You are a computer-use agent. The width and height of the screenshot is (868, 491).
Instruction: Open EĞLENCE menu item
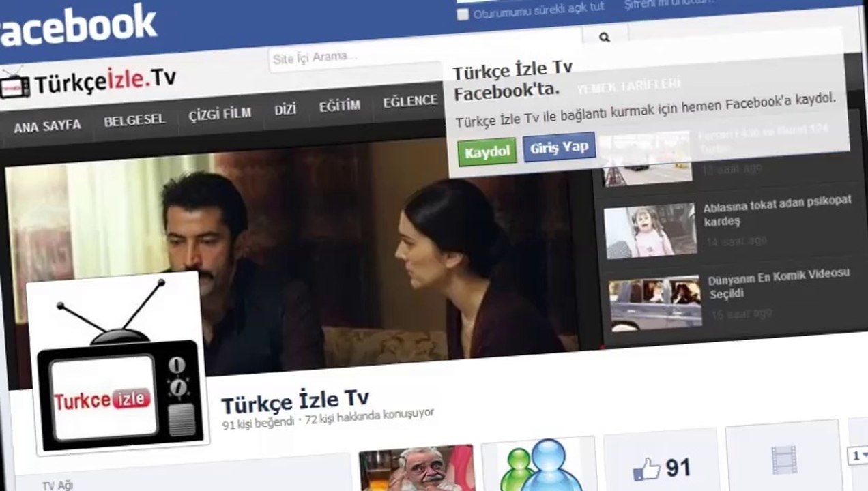click(410, 102)
